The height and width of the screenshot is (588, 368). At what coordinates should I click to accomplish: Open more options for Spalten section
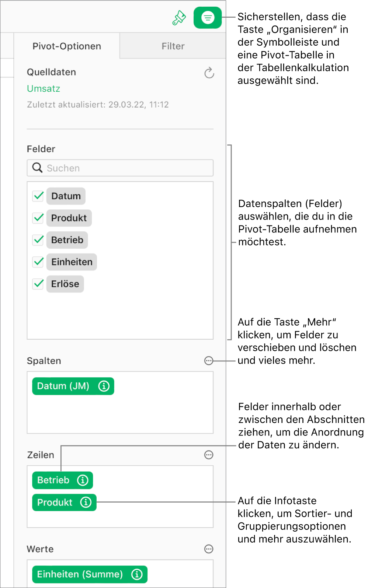[x=209, y=361]
